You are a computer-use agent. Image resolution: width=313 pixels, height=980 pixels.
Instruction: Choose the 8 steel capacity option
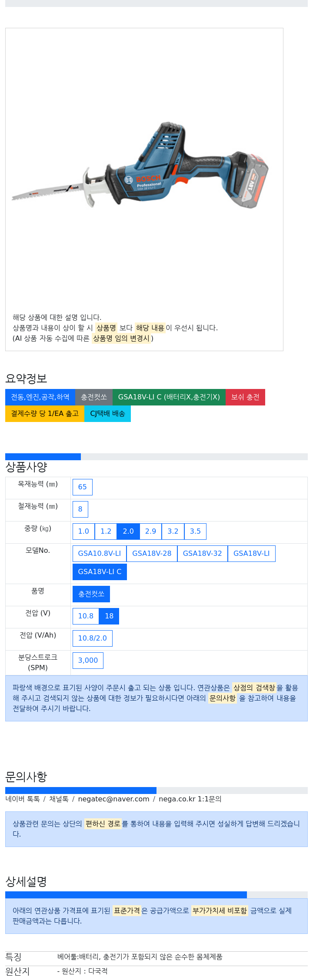[x=80, y=509]
